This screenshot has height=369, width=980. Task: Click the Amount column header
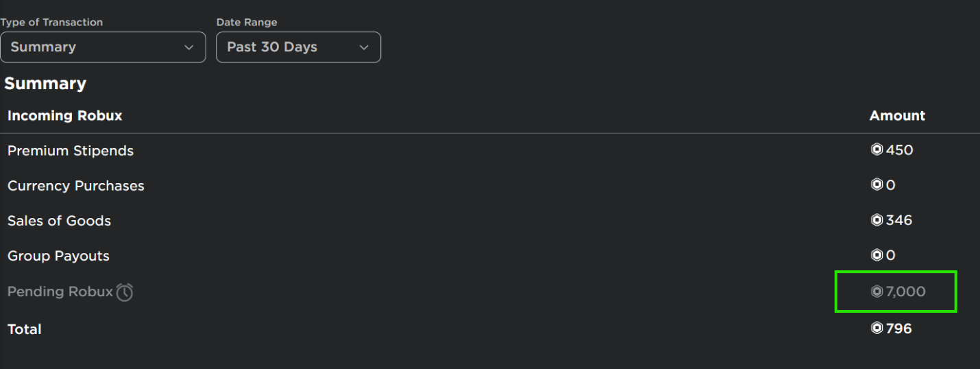click(x=897, y=116)
